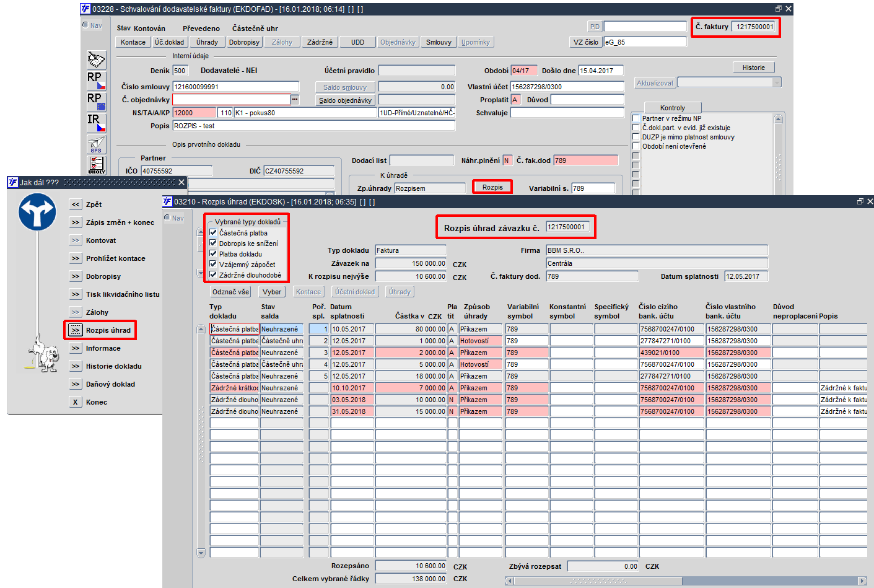874x588 pixels.
Task: Close the Jak dál ??? dialog
Action: (x=181, y=182)
